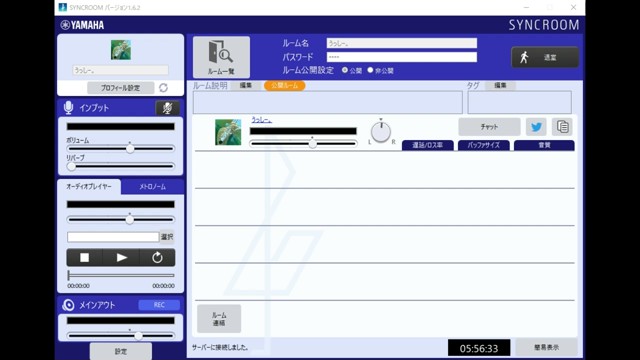Open the チャット chat button
The width and height of the screenshot is (640, 360).
(x=489, y=127)
